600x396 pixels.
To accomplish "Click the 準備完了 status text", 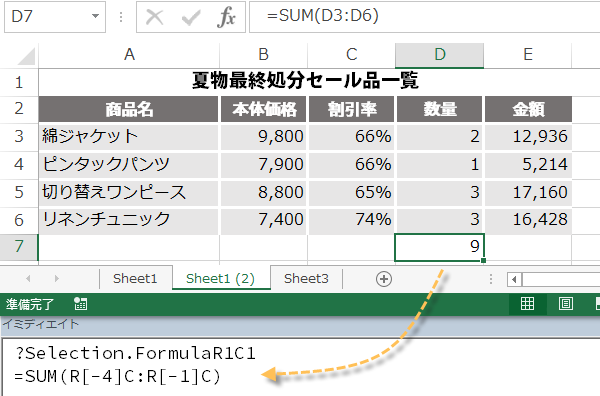I will click(x=29, y=305).
